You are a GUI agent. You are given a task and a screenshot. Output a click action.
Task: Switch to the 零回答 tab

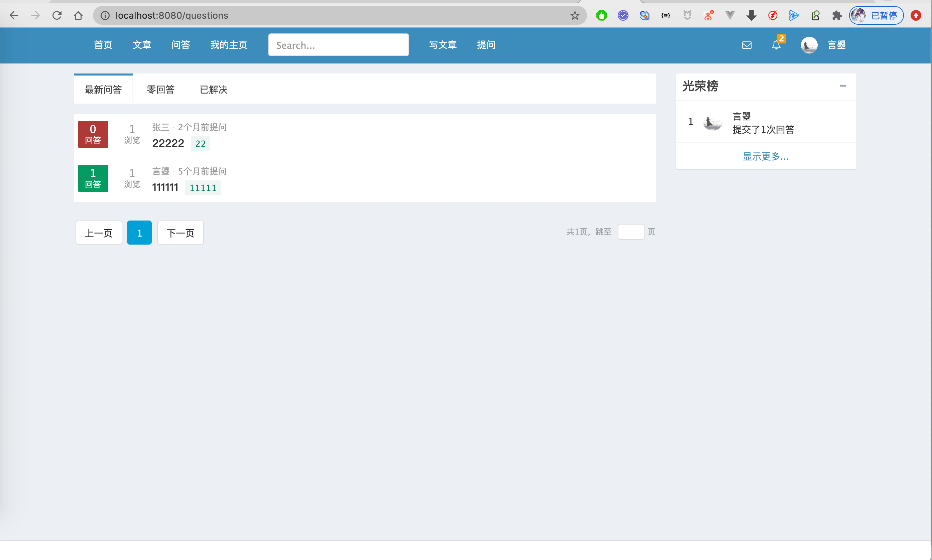click(x=160, y=90)
